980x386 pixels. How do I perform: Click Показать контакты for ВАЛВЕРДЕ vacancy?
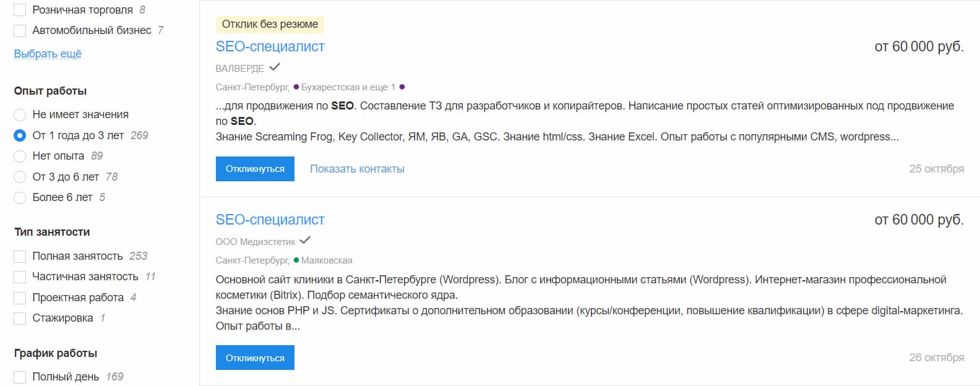click(358, 168)
